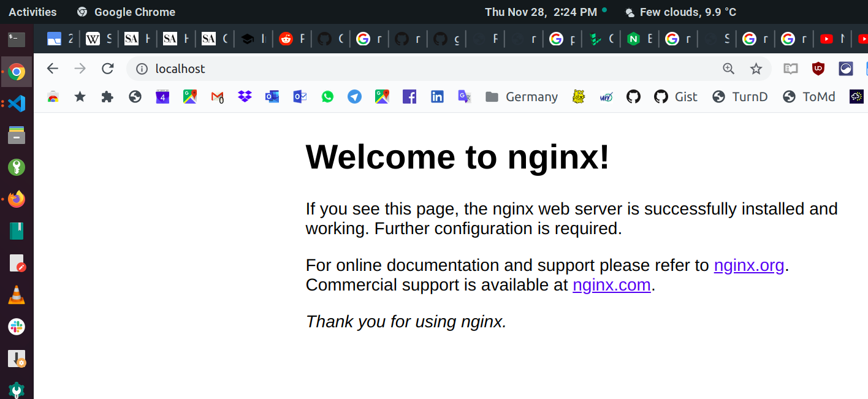Open the zoom magnifier in address bar
This screenshot has width=868, height=399.
728,69
